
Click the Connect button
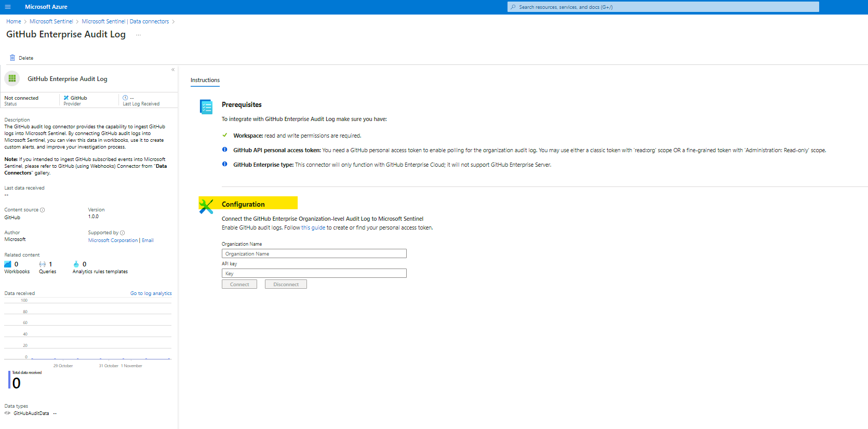coord(239,284)
